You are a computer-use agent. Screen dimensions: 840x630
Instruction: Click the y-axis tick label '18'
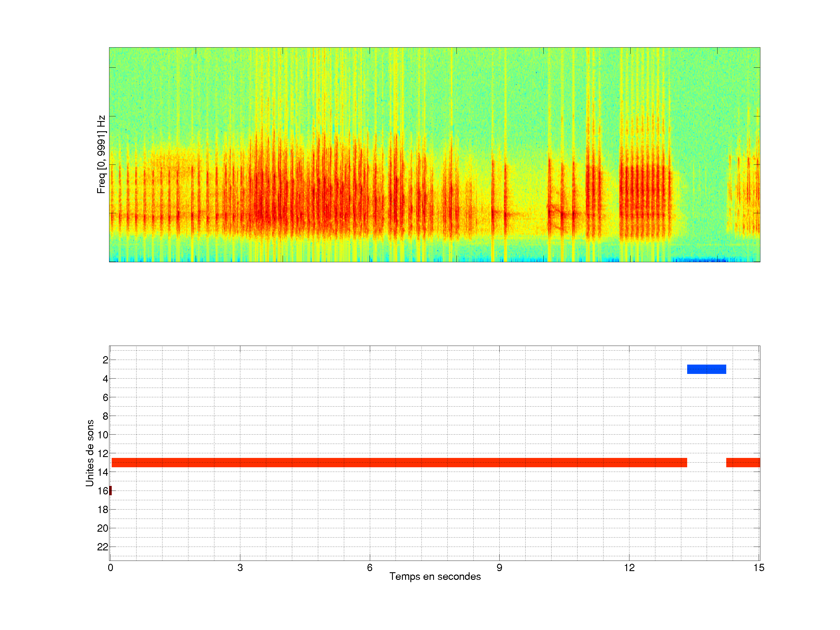(x=103, y=510)
